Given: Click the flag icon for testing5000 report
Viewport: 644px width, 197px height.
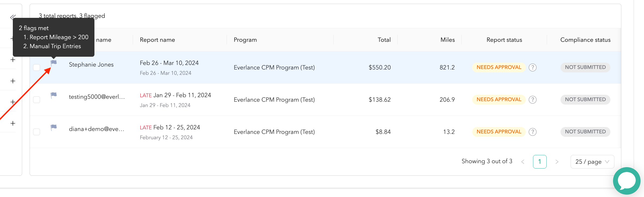Looking at the screenshot, I should pos(54,95).
